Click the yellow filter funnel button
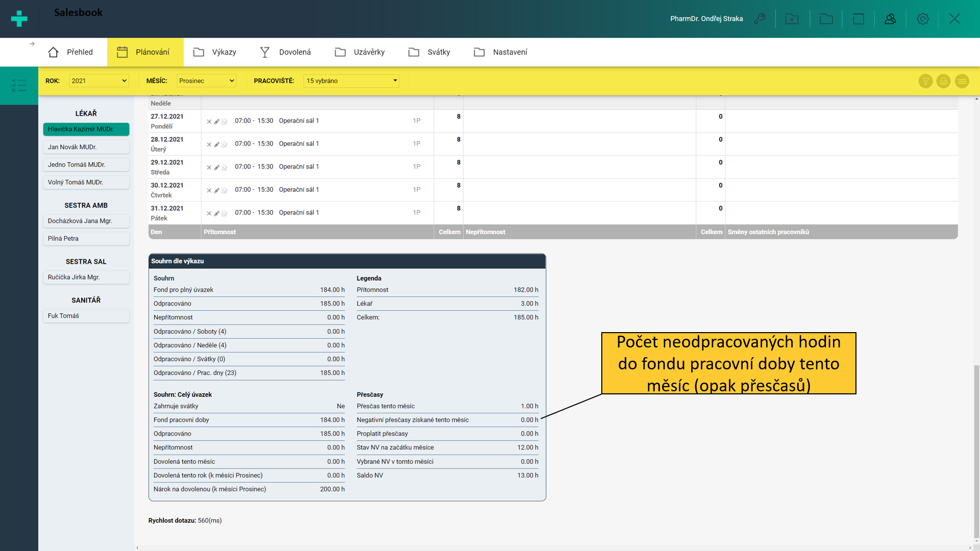The width and height of the screenshot is (980, 551). pyautogui.click(x=925, y=81)
